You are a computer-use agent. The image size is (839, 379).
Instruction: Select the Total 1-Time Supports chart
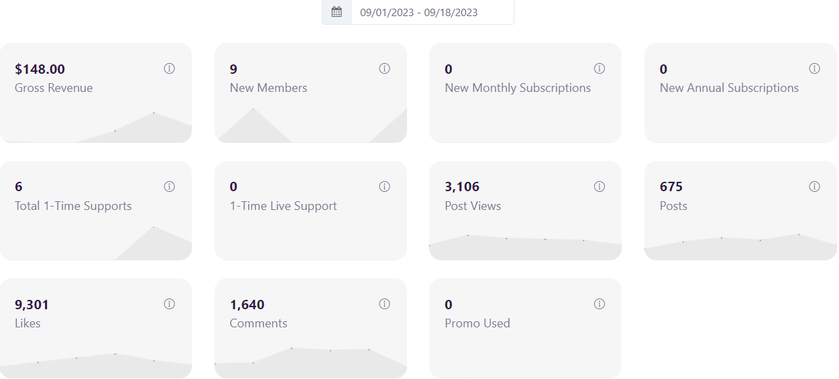click(x=96, y=243)
